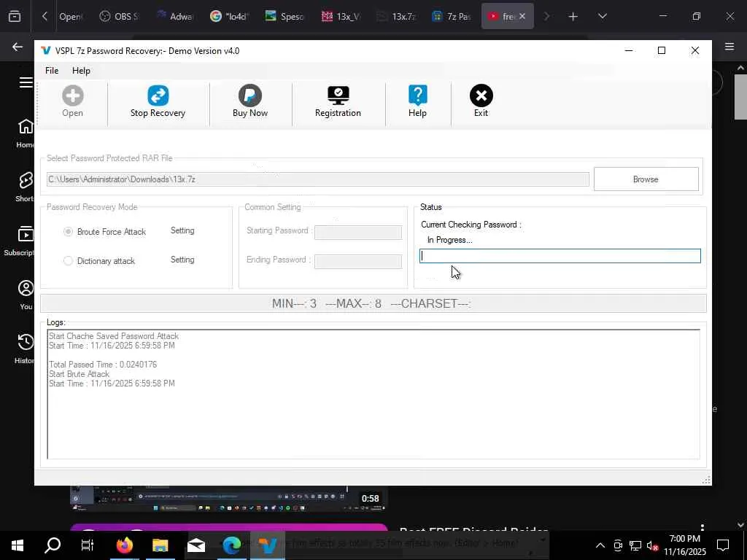Click the Exit toolbar icon

point(481,101)
